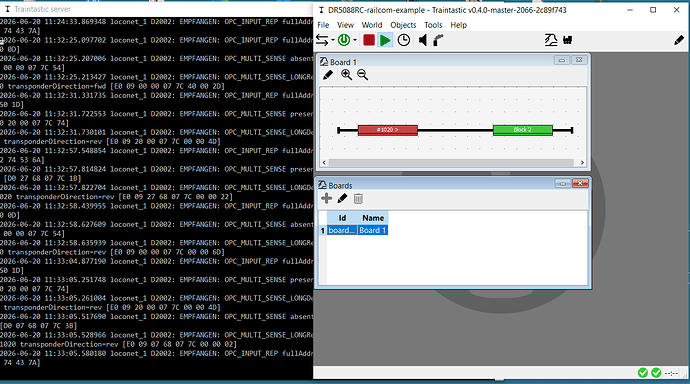Screen dimensions: 690x384
Task: Expand the connection dropdown arrow
Action: 333,40
